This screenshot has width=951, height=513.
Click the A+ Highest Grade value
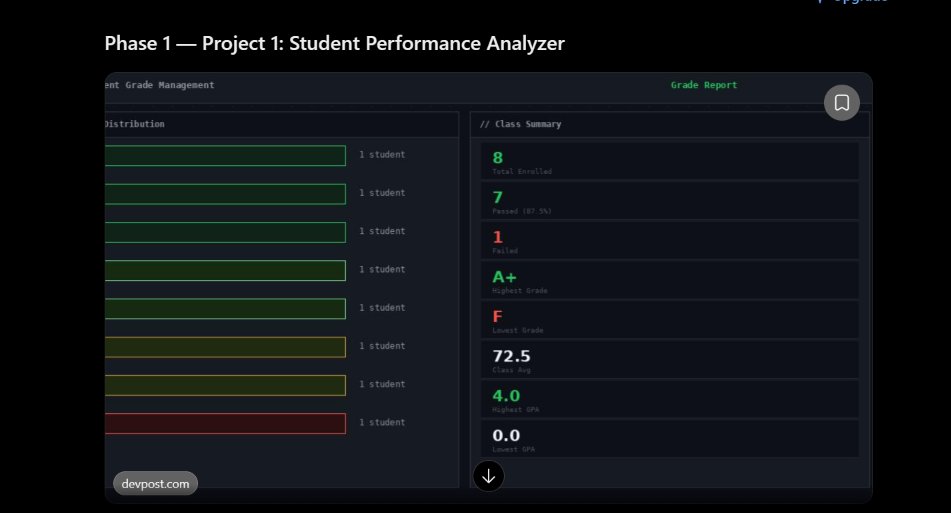click(x=504, y=277)
